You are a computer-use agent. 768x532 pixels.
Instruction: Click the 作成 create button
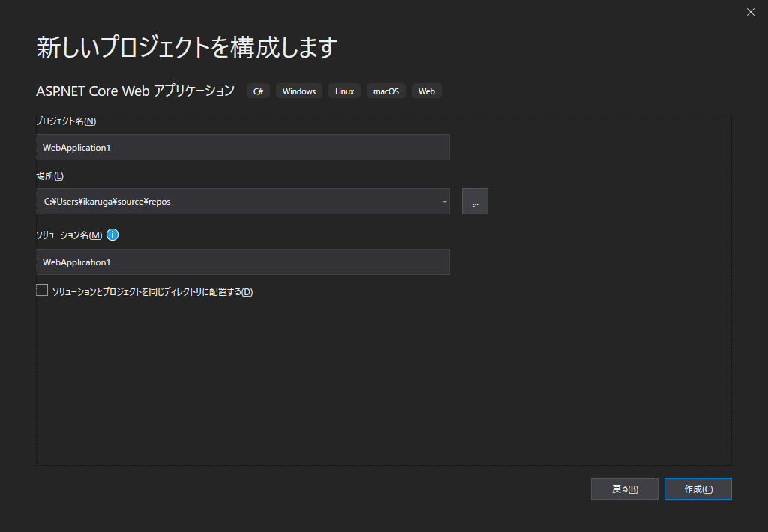pyautogui.click(x=697, y=489)
